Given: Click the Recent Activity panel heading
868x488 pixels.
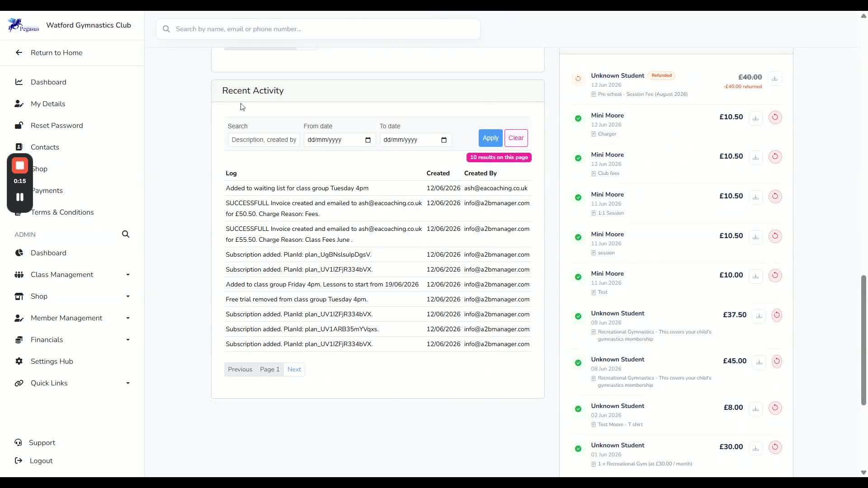Looking at the screenshot, I should point(253,91).
